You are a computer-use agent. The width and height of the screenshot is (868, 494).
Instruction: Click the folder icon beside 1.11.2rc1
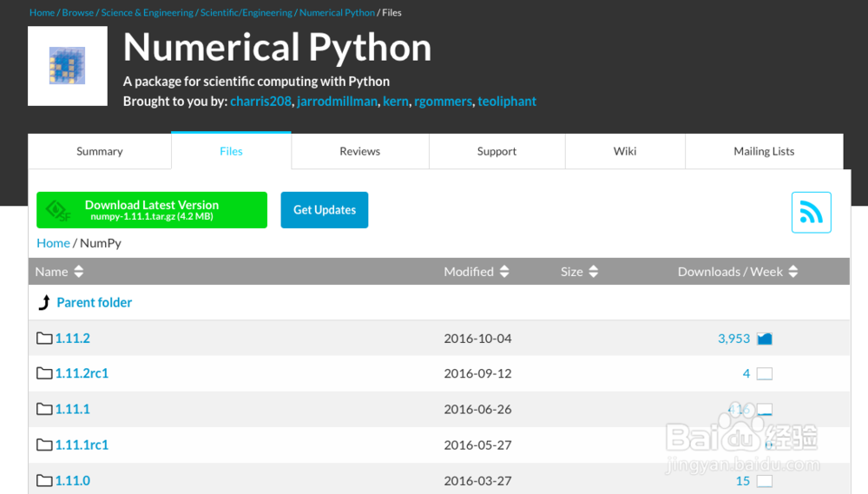(x=44, y=373)
